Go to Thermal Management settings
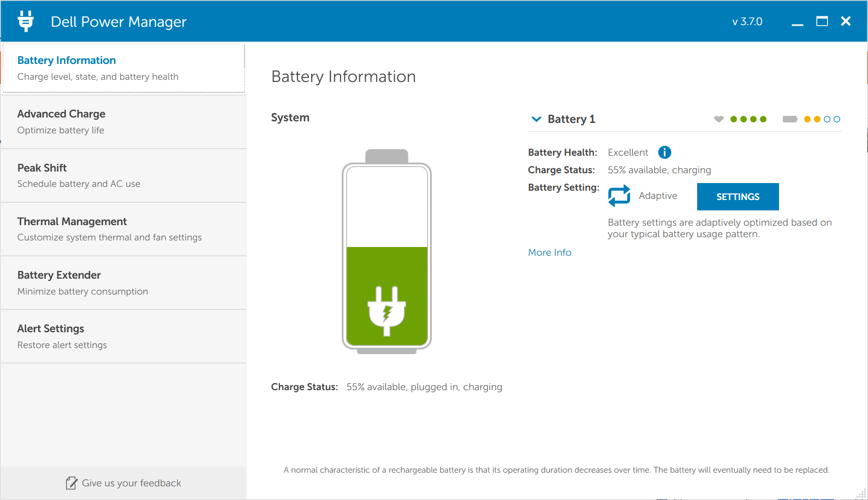The image size is (868, 500). [124, 229]
